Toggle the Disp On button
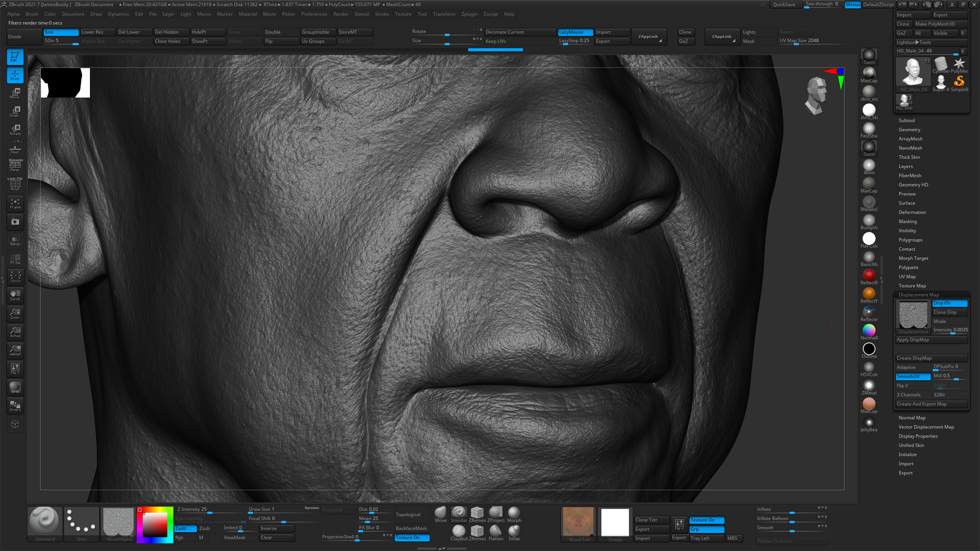 [x=949, y=303]
